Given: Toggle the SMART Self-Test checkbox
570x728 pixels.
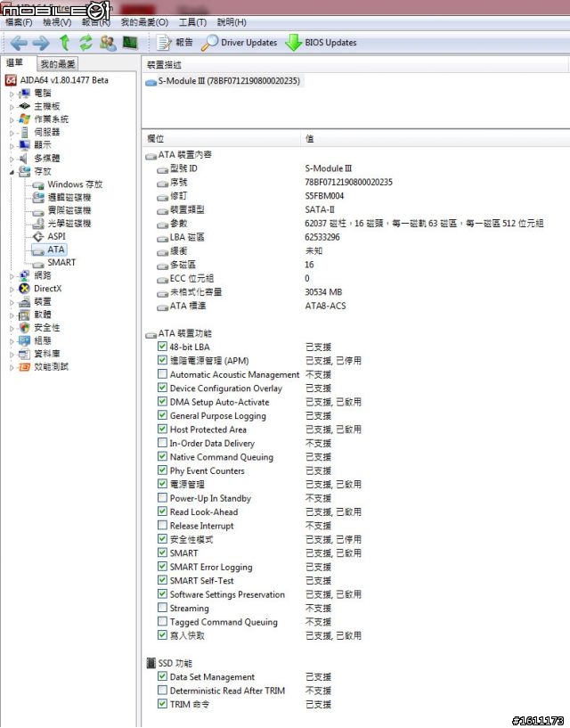Looking at the screenshot, I should pyautogui.click(x=162, y=580).
